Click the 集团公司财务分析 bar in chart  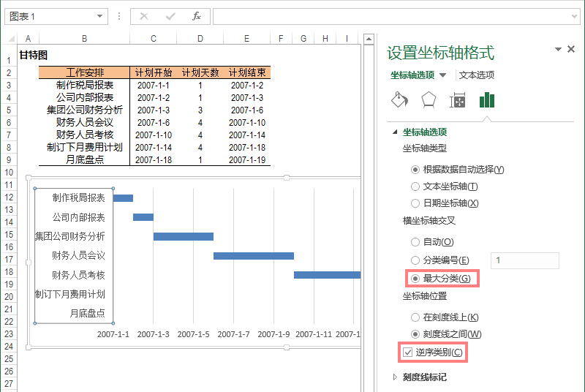[184, 236]
